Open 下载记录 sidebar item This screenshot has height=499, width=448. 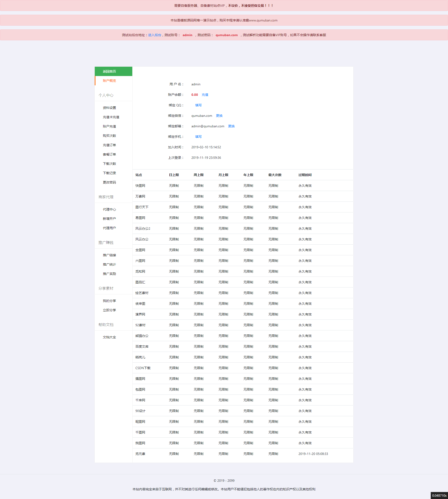(x=109, y=173)
